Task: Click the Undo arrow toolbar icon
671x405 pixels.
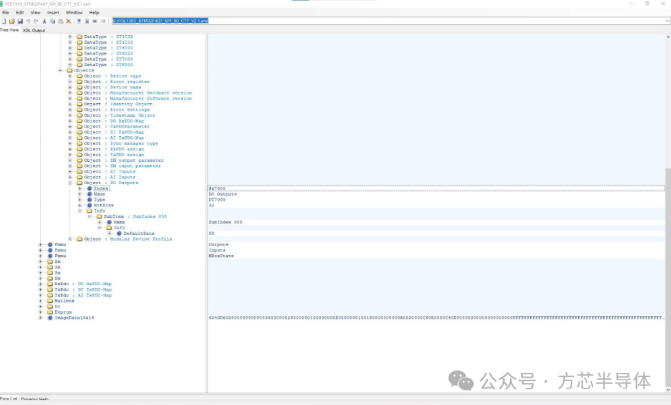Action: 28,21
